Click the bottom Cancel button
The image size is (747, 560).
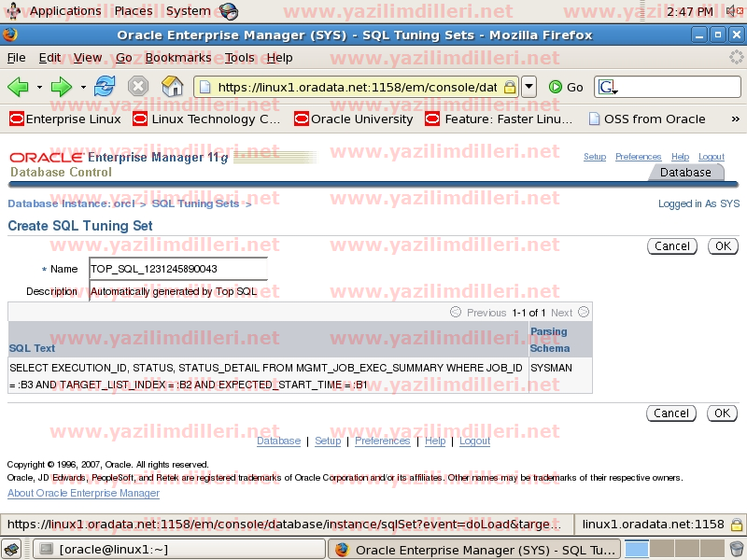pyautogui.click(x=671, y=413)
